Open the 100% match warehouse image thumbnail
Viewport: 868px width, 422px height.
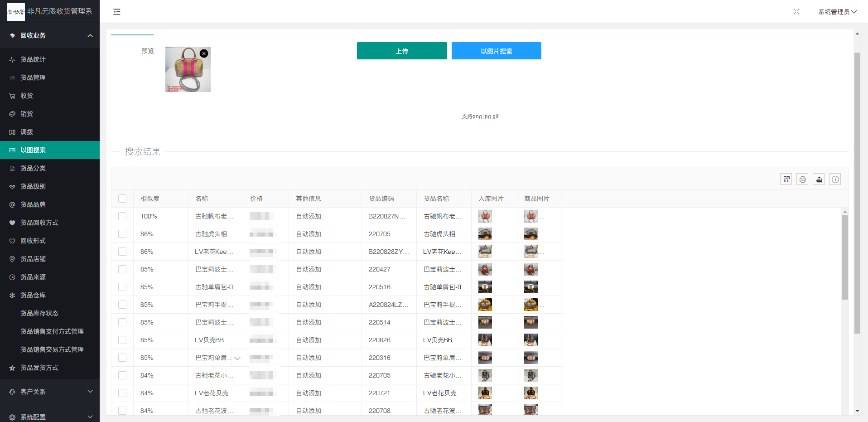(485, 216)
